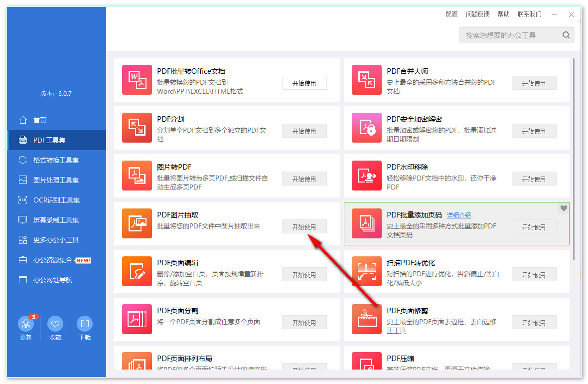Click the PDF批量转Office文档 tool icon
This screenshot has width=588, height=384.
coord(137,80)
